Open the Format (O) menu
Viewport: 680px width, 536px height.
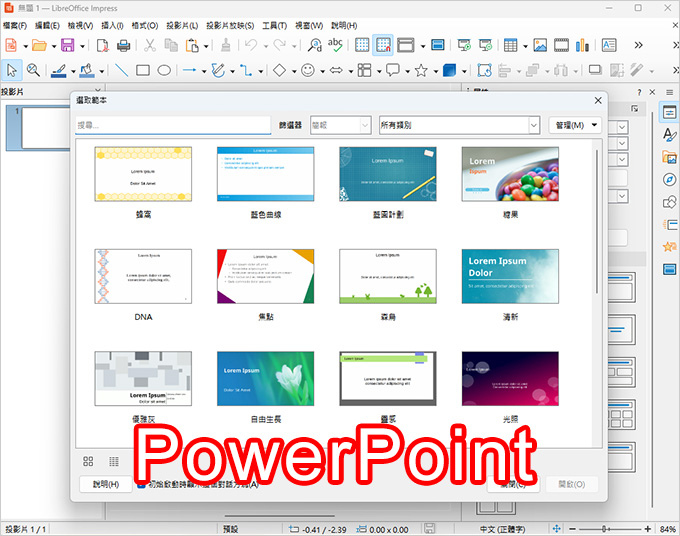coord(145,26)
